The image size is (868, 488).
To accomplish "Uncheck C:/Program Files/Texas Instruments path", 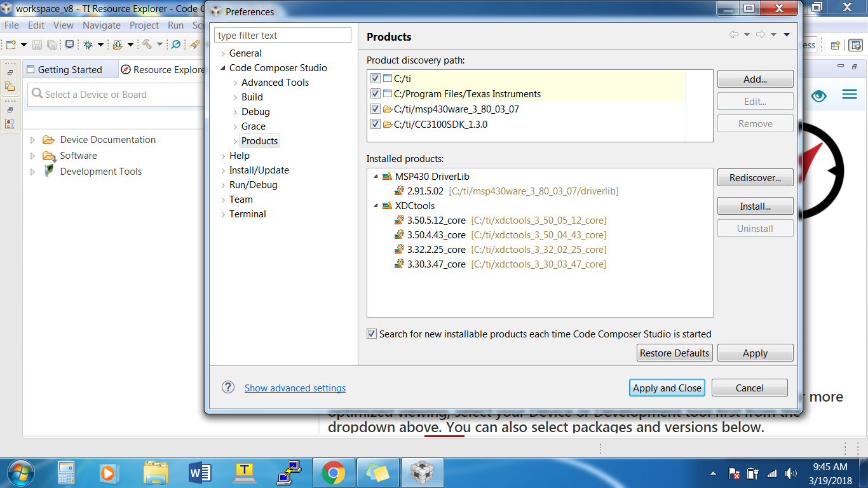I will coord(376,94).
